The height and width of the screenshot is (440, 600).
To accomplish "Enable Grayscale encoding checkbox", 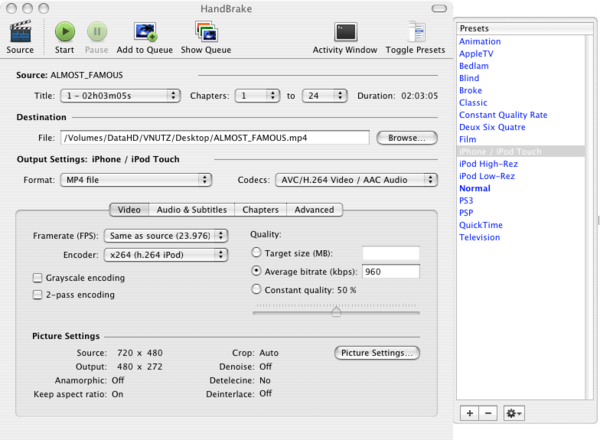I will [x=38, y=278].
